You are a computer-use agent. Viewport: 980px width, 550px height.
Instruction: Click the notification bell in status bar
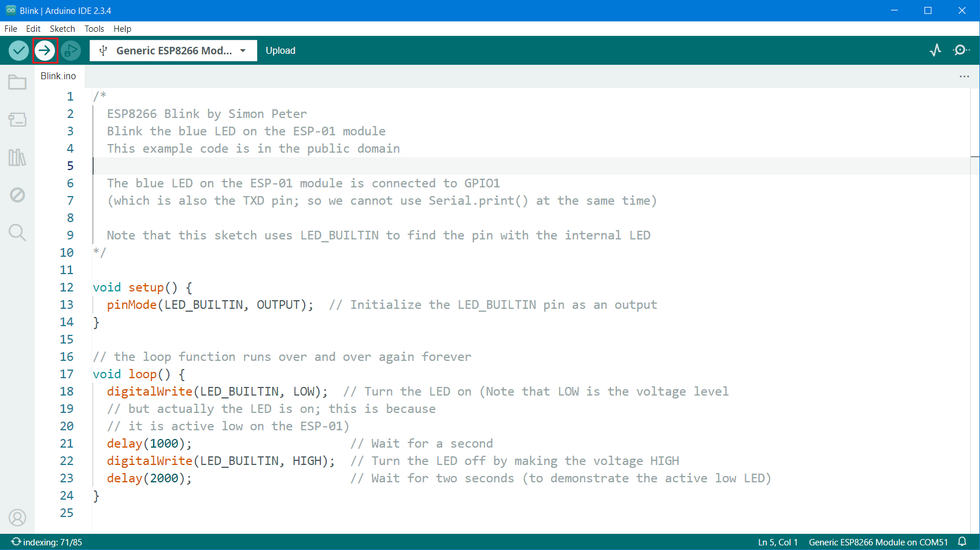point(962,542)
